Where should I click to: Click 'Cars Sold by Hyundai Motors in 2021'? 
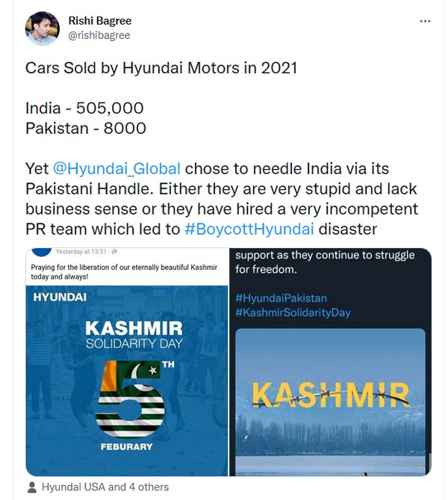tap(161, 68)
